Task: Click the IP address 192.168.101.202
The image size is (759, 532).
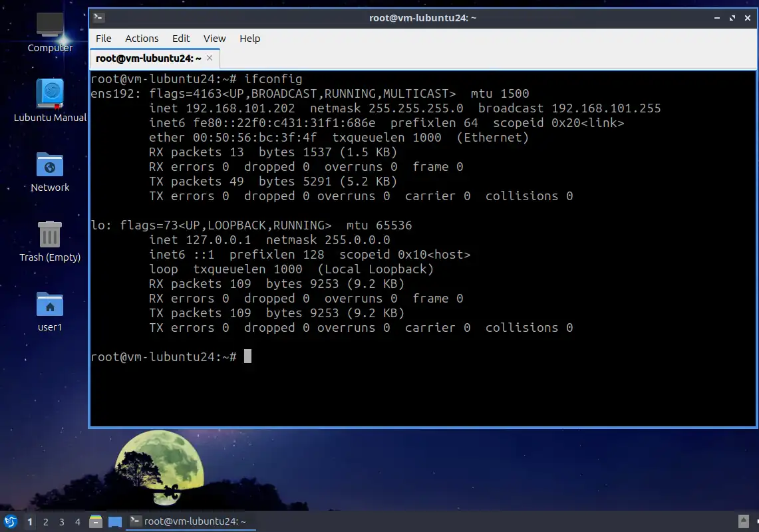Action: pos(240,108)
